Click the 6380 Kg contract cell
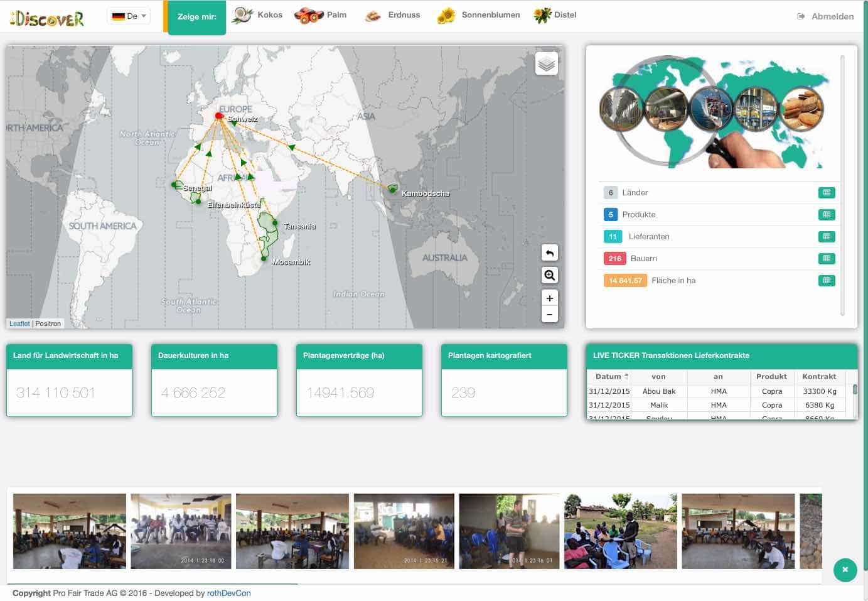 [x=820, y=405]
